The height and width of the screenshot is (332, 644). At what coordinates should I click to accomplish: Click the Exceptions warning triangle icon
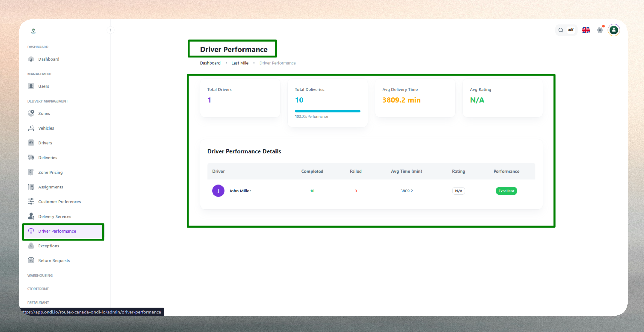[31, 246]
